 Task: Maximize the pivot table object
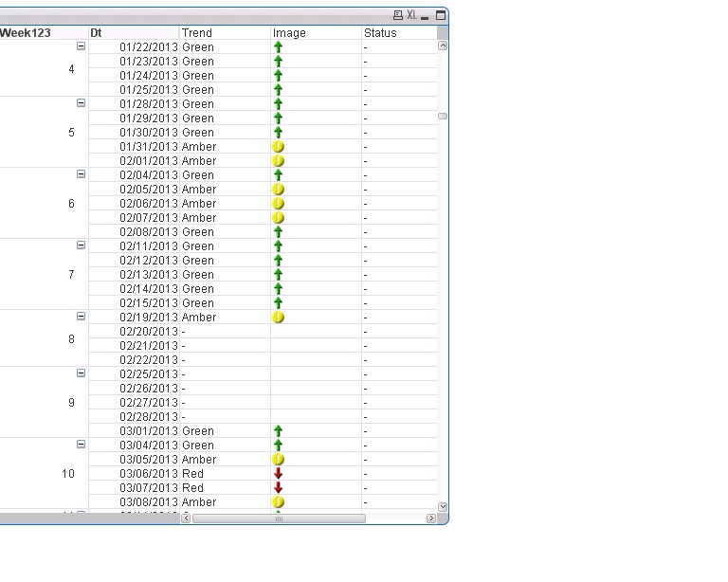441,15
